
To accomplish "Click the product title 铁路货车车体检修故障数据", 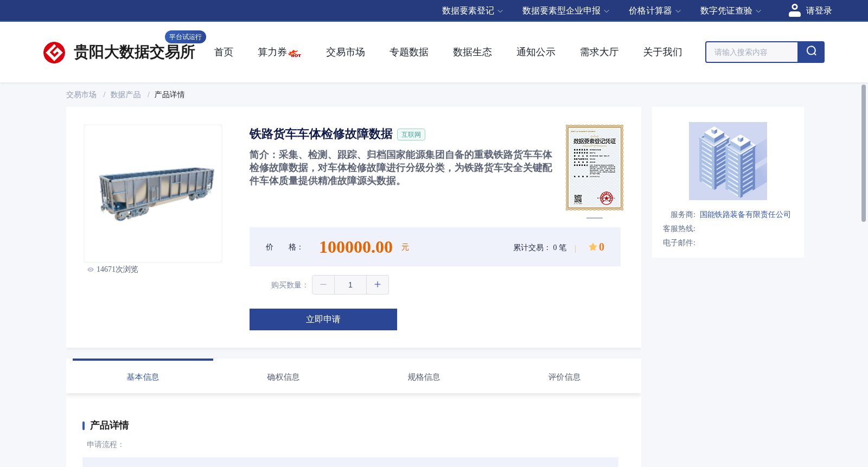I will 321,134.
